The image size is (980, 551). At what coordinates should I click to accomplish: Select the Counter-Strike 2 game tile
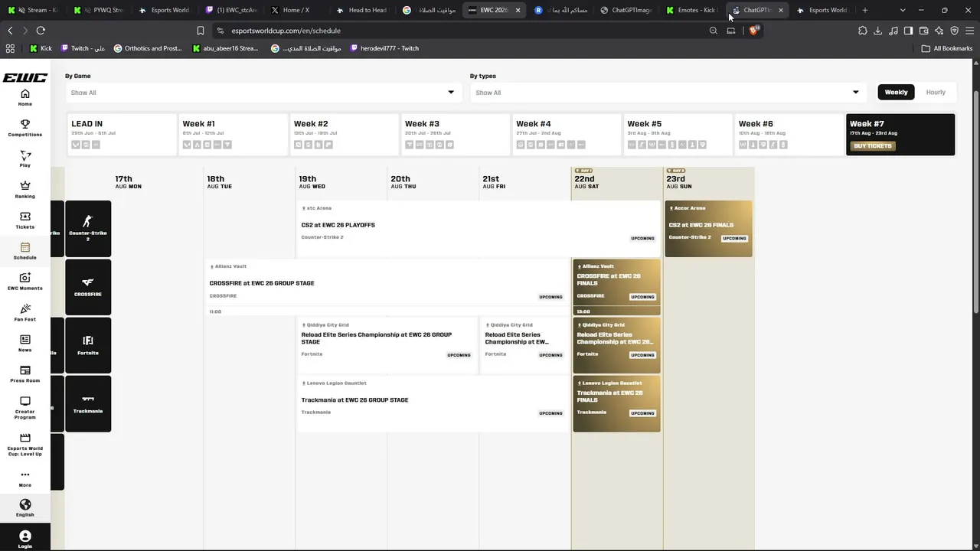(x=88, y=228)
